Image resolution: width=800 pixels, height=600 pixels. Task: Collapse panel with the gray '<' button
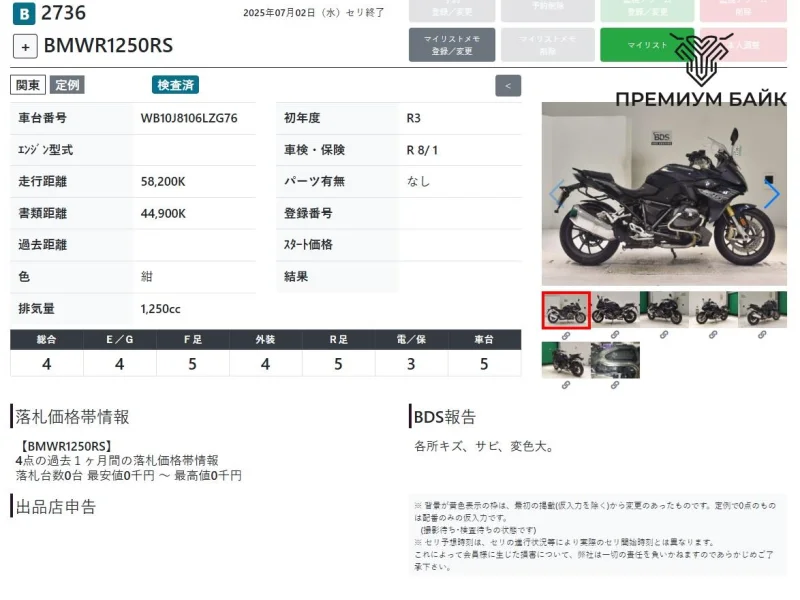click(508, 86)
